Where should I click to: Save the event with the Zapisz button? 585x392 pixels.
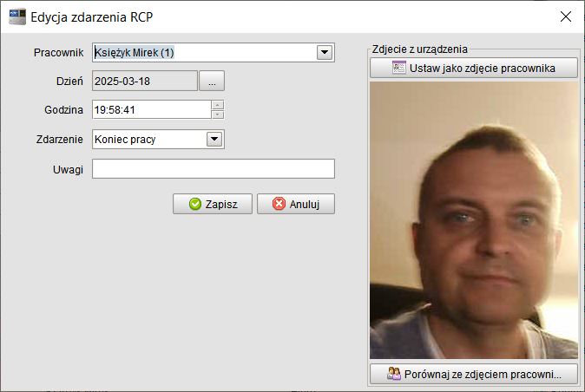[x=214, y=204]
